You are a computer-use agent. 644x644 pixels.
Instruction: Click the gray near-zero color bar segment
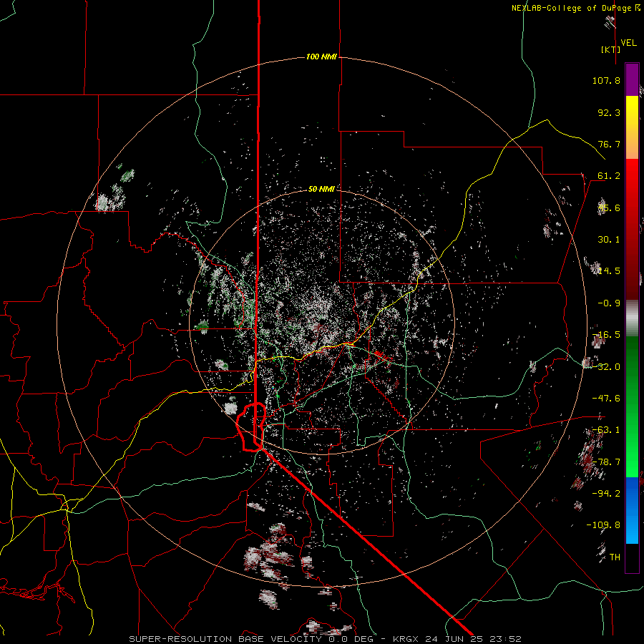(x=632, y=318)
